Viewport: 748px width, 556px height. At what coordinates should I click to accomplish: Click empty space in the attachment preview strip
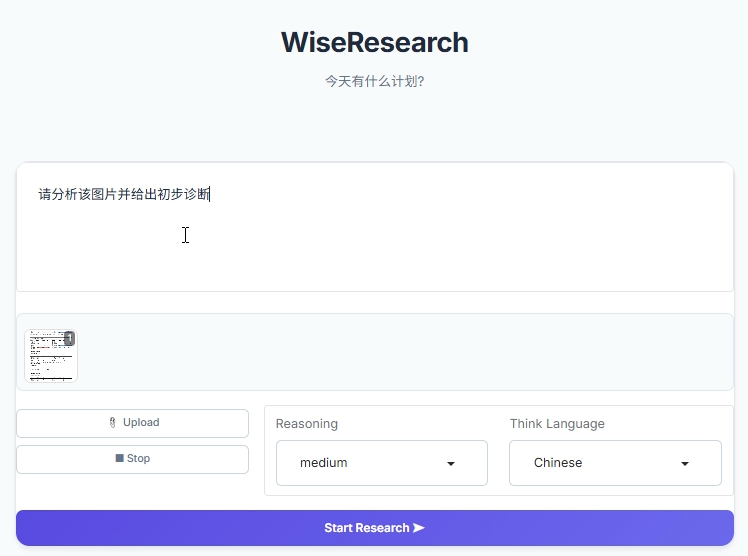point(400,352)
